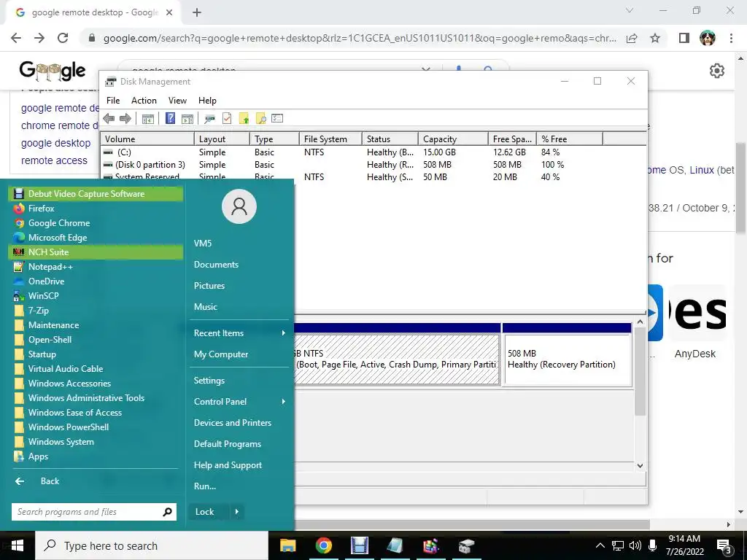
Task: Click the volume speaker tray icon
Action: (635, 545)
